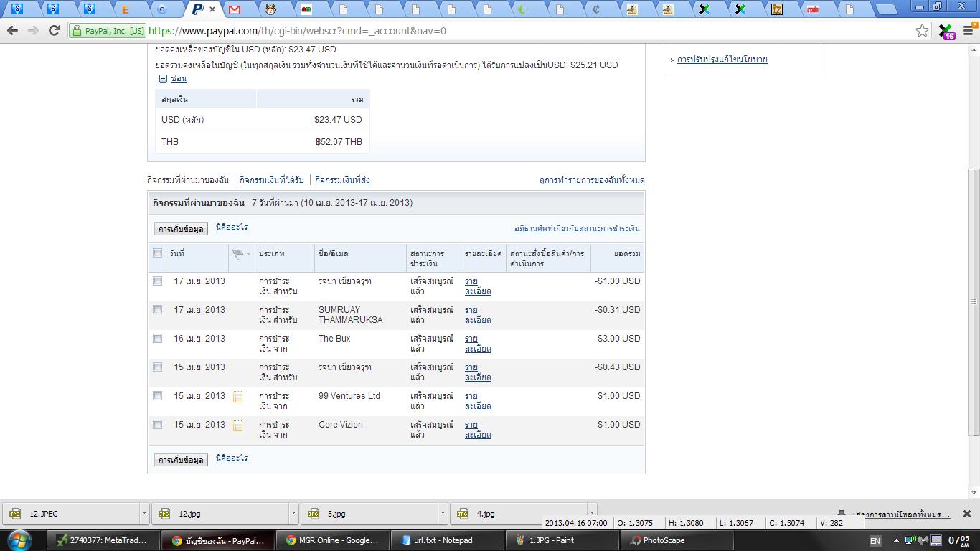Reload the PayPal page
Viewport: 980px width, 551px height.
54,31
